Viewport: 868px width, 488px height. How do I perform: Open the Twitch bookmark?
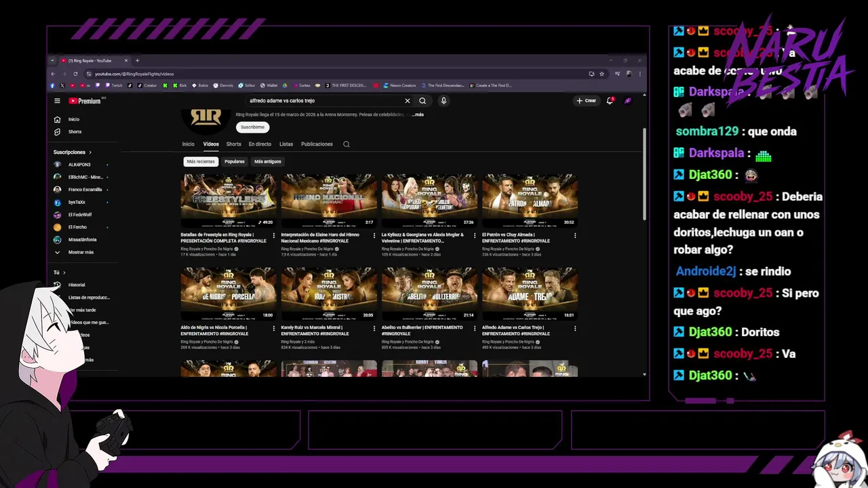114,85
